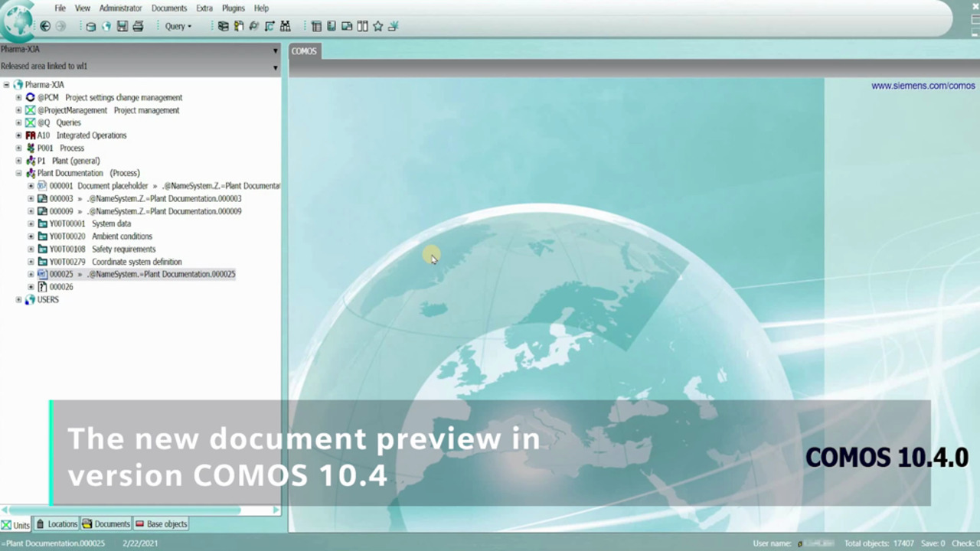Open the Query dropdown in toolbar
980x551 pixels.
[x=178, y=26]
